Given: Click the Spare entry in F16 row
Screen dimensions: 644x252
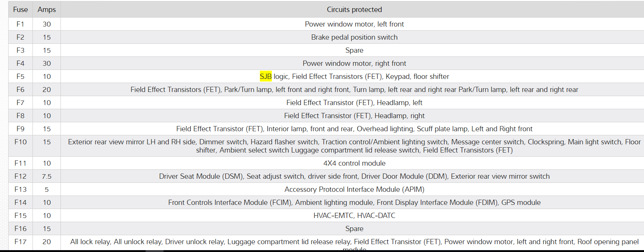Looking at the screenshot, I should (x=354, y=229).
